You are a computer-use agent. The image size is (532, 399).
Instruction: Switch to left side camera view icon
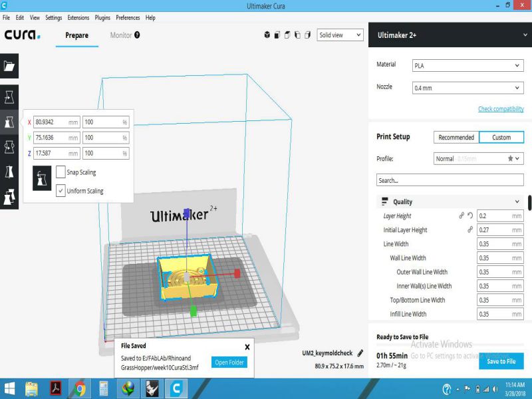tap(297, 35)
